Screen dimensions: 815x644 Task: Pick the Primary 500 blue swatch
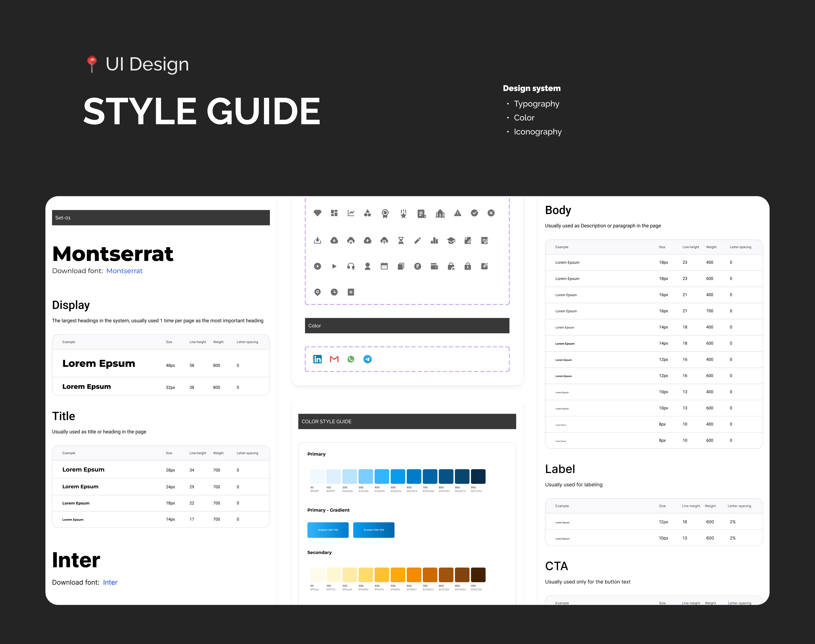pos(398,477)
